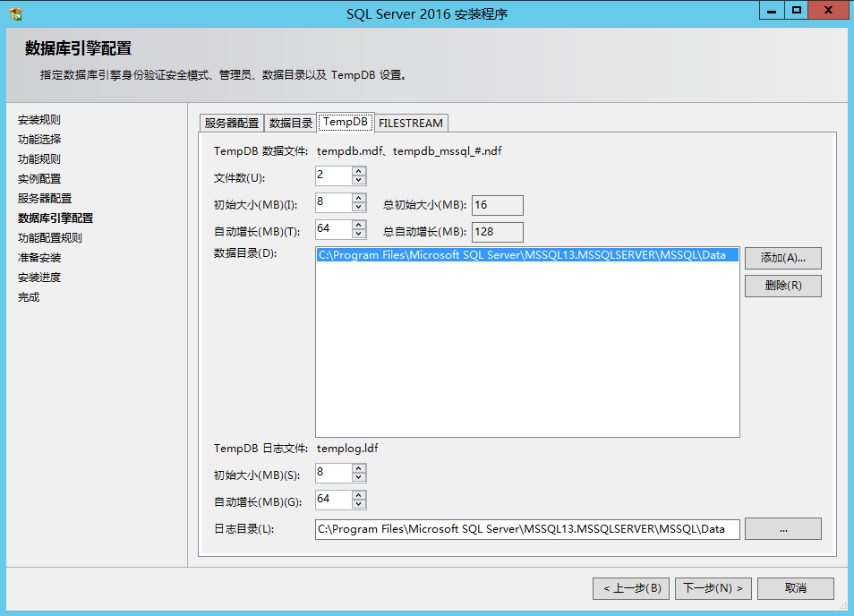Click the 添加(A)... button
This screenshot has height=616, width=854.
click(782, 258)
